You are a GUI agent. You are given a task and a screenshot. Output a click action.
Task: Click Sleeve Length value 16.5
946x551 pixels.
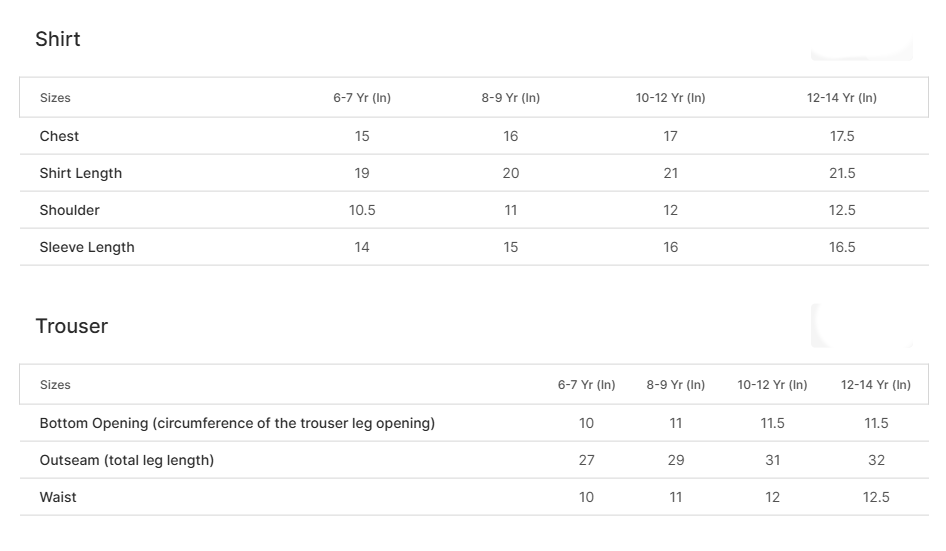842,247
